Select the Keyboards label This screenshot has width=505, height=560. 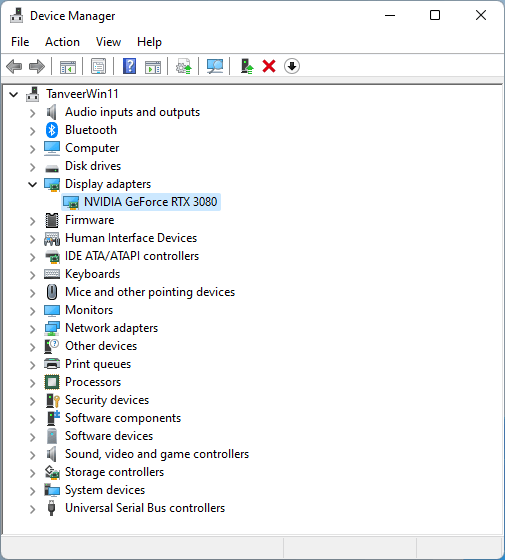coord(92,274)
